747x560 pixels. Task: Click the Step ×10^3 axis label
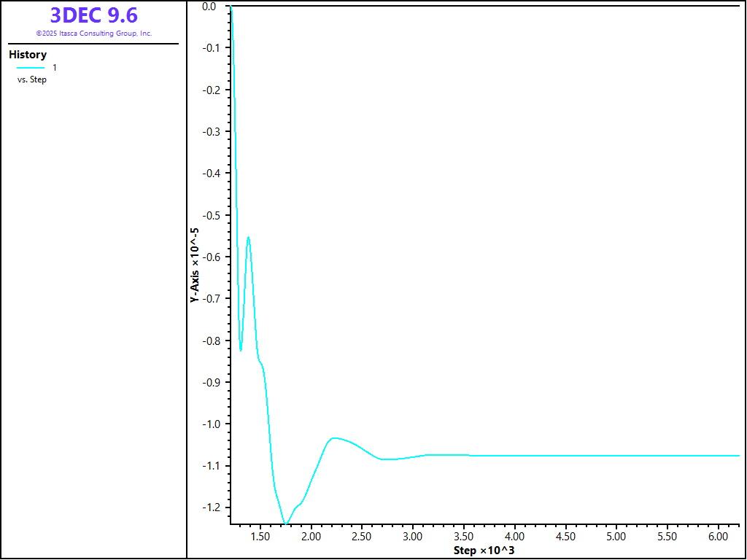point(484,550)
